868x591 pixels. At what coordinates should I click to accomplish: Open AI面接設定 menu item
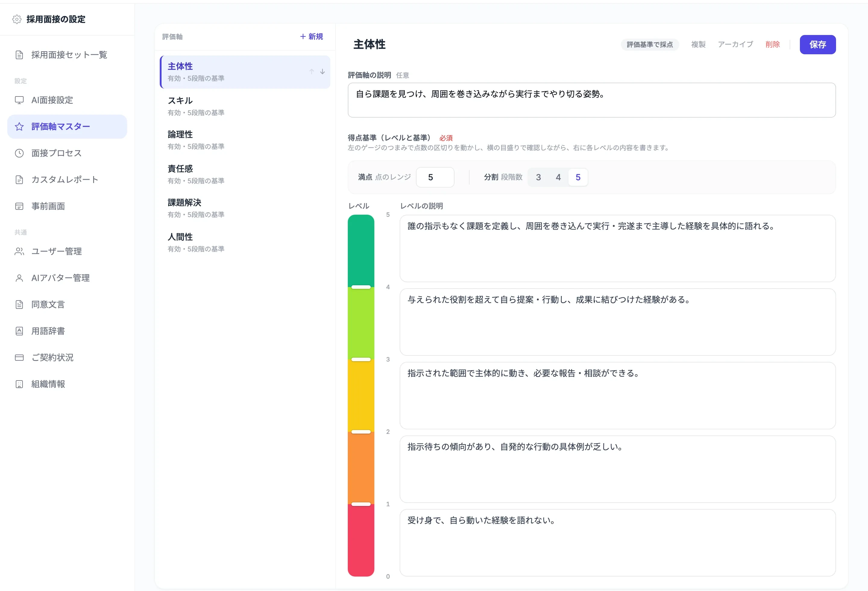(67, 100)
